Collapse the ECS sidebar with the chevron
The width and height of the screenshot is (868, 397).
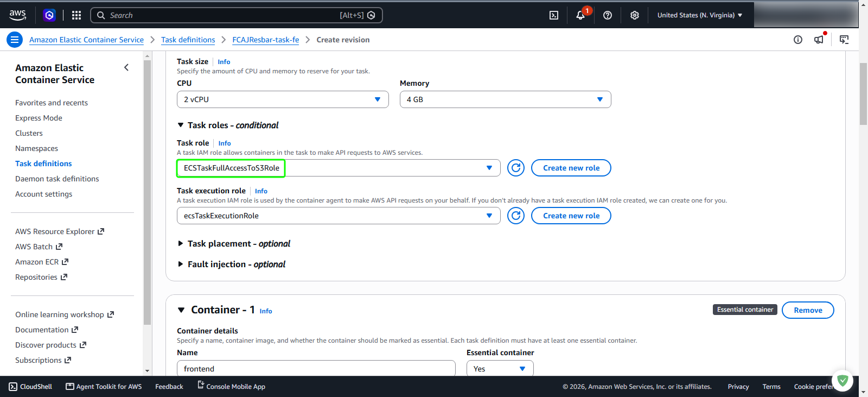click(126, 67)
